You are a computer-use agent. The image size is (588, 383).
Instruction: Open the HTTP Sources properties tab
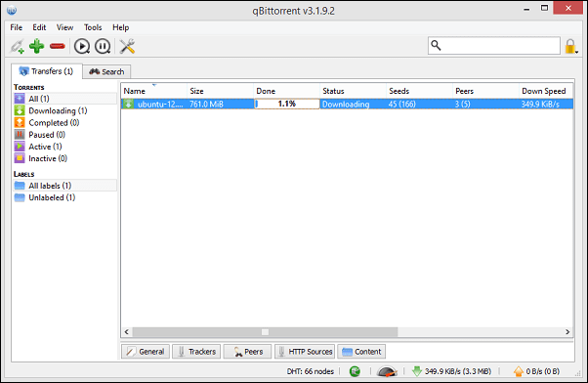[305, 352]
